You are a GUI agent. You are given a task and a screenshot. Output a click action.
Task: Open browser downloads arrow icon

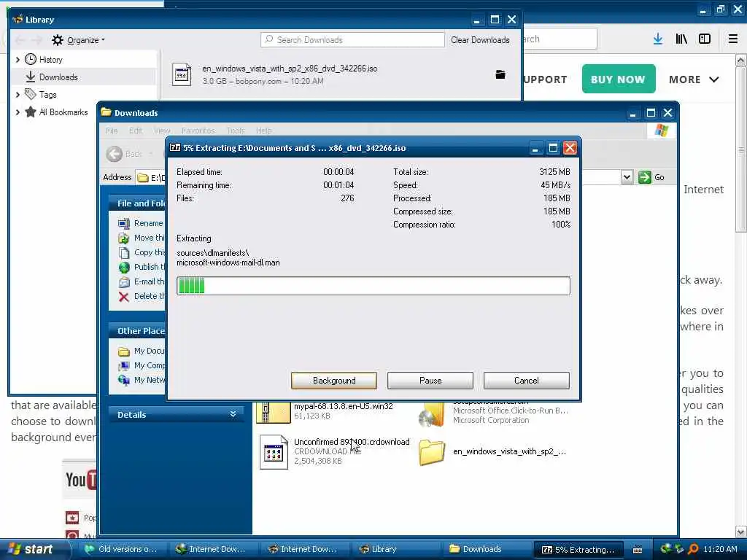click(658, 39)
